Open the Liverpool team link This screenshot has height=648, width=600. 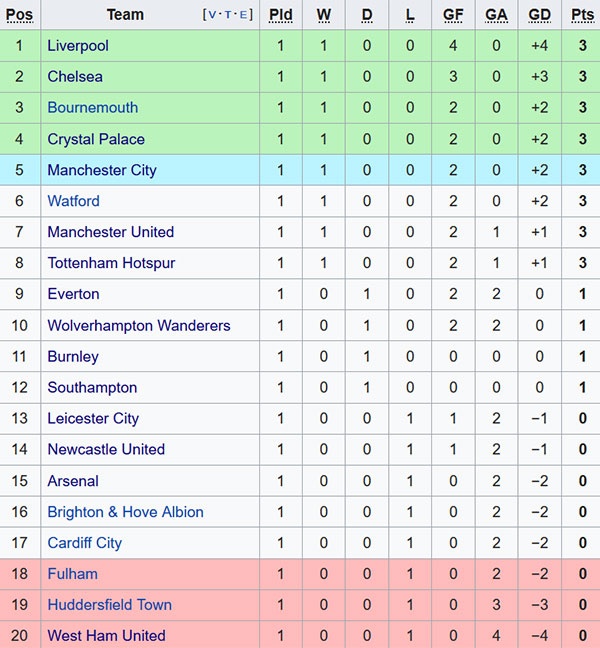pos(78,46)
